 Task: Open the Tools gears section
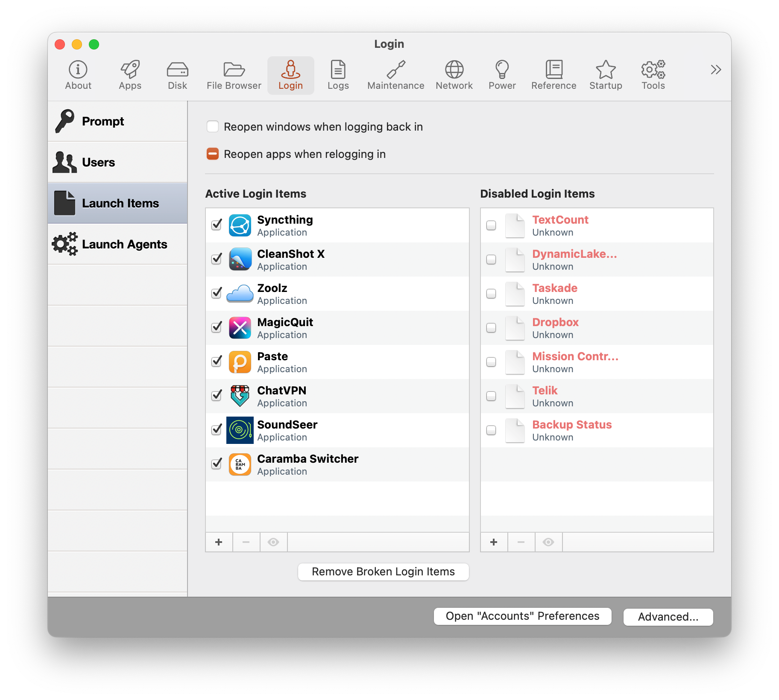pyautogui.click(x=653, y=75)
